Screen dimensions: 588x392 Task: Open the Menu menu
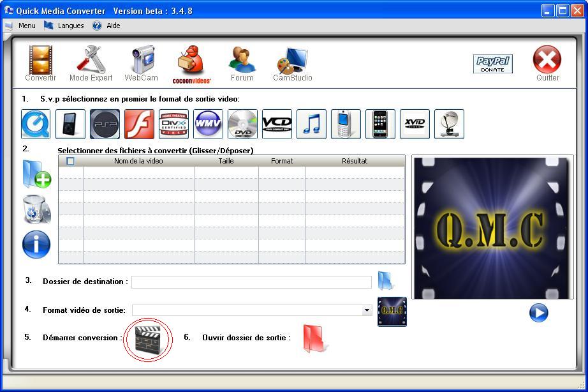pyautogui.click(x=27, y=26)
